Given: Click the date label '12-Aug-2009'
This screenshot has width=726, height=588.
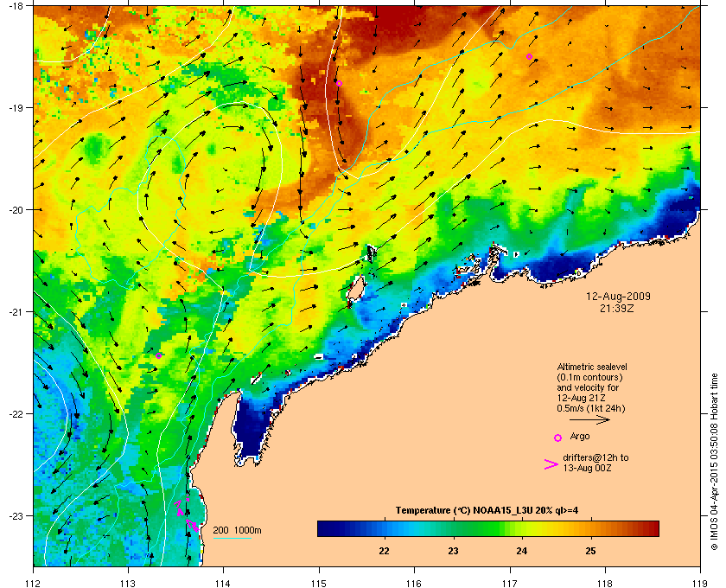Looking at the screenshot, I should click(618, 296).
